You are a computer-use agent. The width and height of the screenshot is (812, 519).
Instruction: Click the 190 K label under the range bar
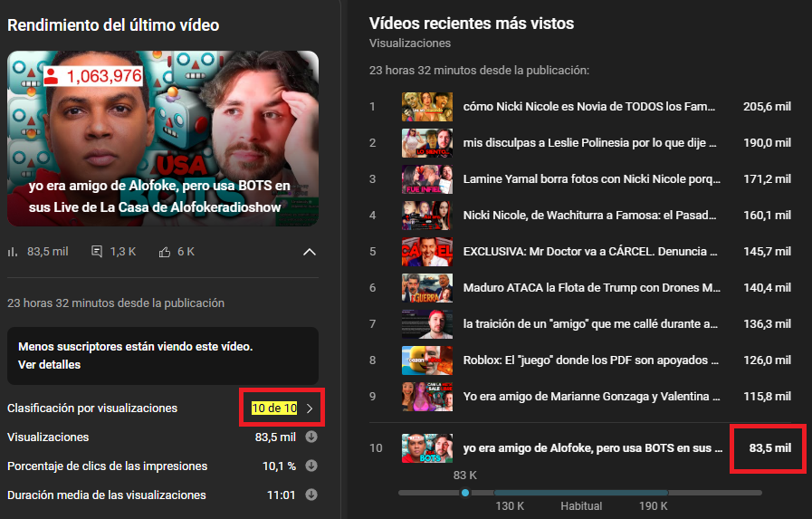point(653,506)
